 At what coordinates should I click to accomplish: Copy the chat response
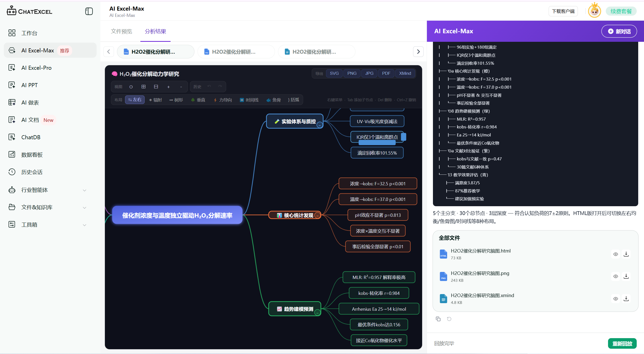(x=438, y=319)
